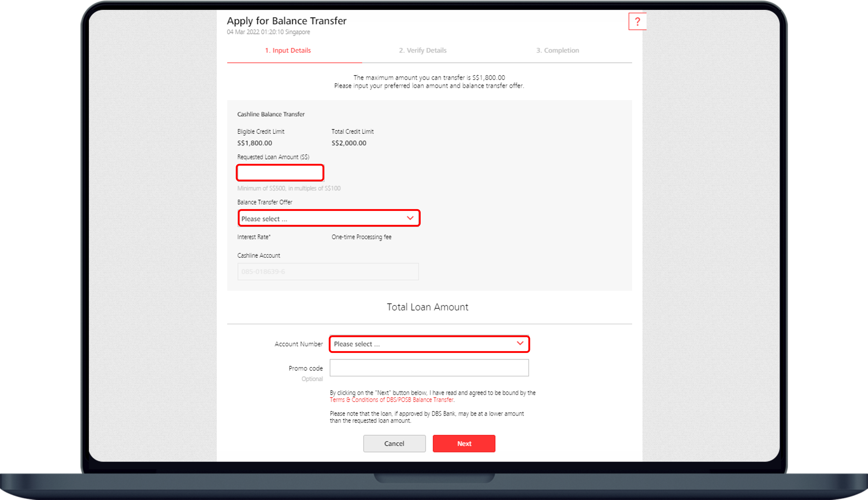Image resolution: width=868 pixels, height=500 pixels.
Task: Open help via the question mark icon
Action: pos(637,22)
